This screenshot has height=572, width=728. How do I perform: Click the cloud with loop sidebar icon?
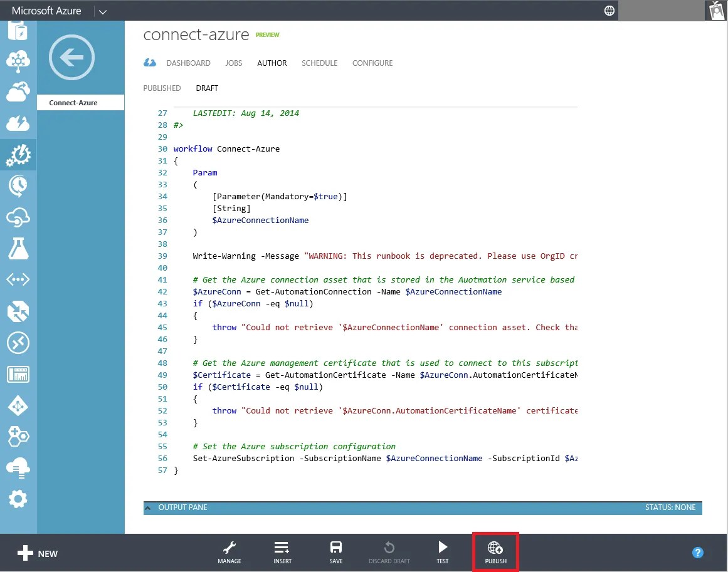pyautogui.click(x=18, y=217)
